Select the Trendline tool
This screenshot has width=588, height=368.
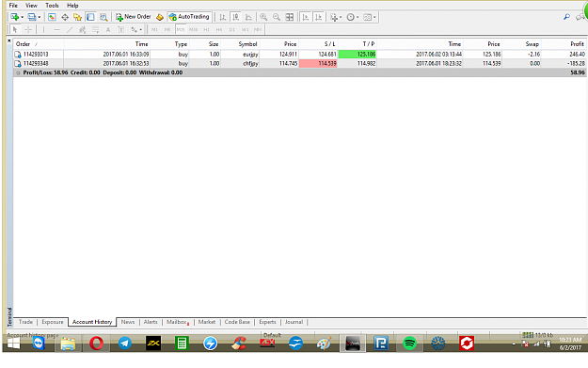coord(70,29)
